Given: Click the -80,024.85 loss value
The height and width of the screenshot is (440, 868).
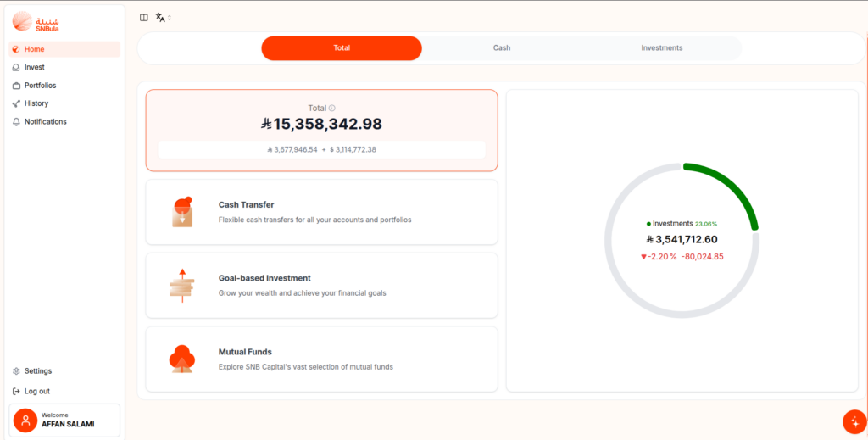Looking at the screenshot, I should point(703,257).
